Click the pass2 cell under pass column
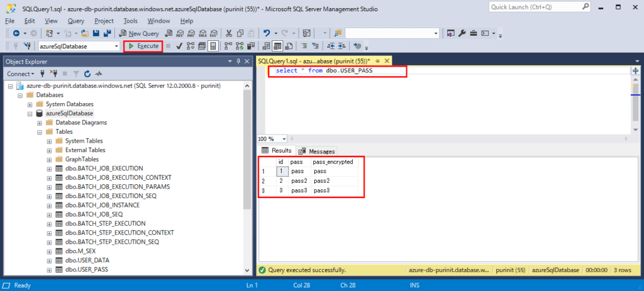This screenshot has width=644, height=291. [299, 181]
